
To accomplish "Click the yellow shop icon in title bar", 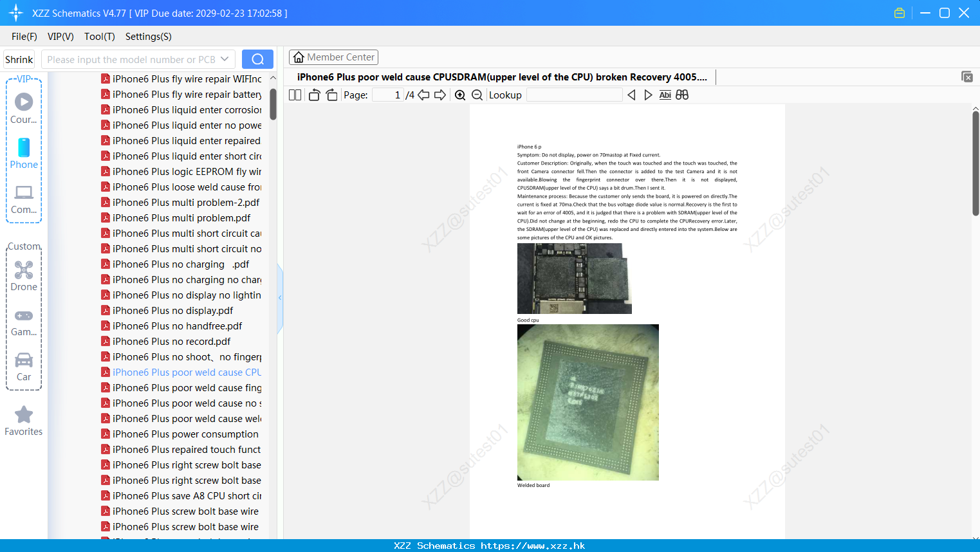I will click(x=900, y=13).
